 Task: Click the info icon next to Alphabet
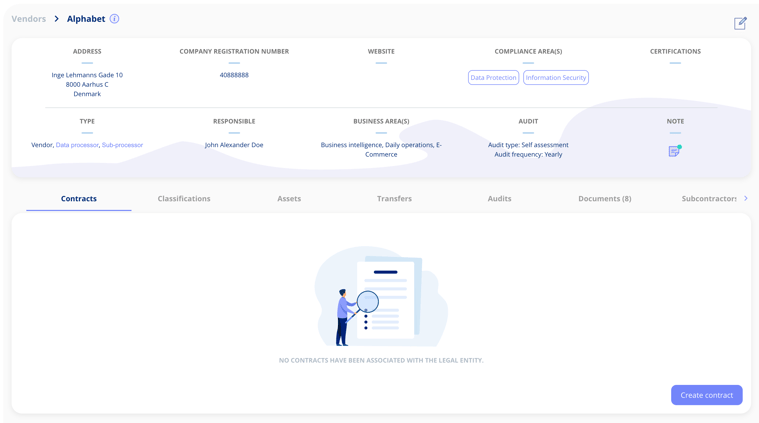pos(114,19)
